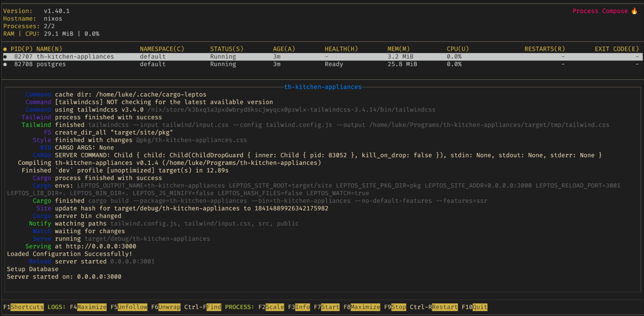Maximize the logs pane with F4 Maximize
The width and height of the screenshot is (644, 316).
(x=92, y=307)
